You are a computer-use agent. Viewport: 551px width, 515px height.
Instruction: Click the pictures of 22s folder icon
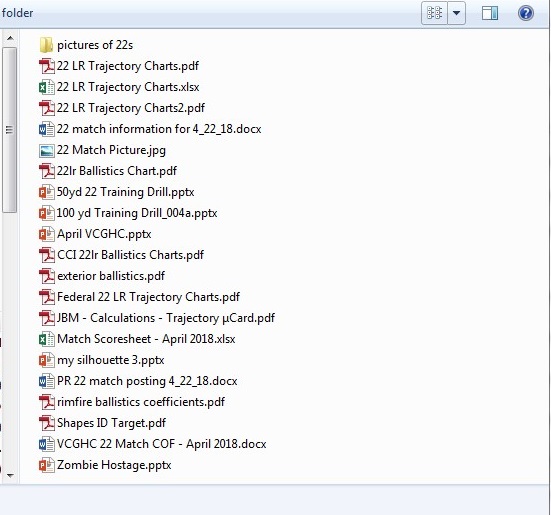(x=46, y=45)
